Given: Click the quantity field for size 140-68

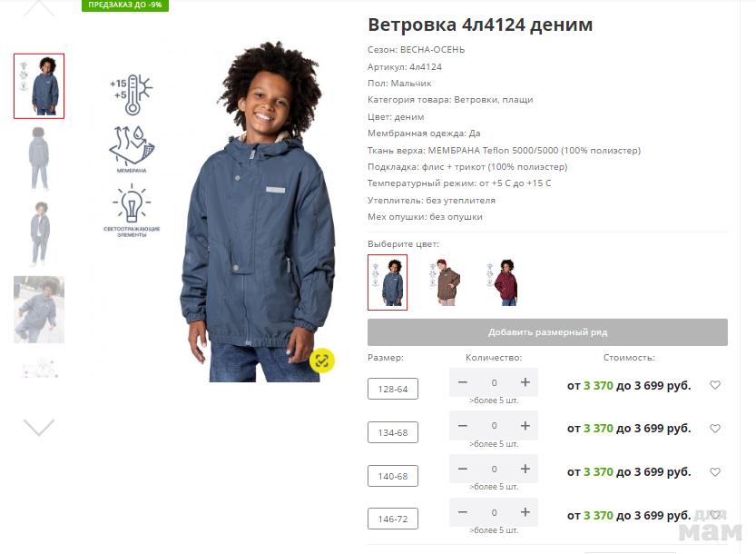Looking at the screenshot, I should 494,469.
